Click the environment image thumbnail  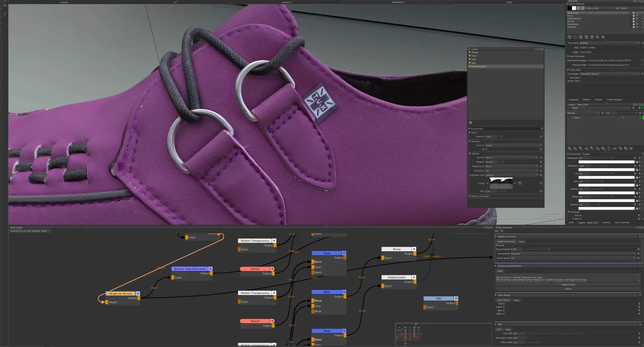501,183
